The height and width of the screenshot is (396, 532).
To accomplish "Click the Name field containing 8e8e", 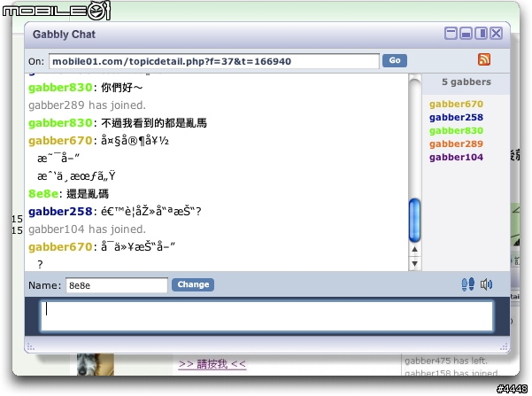I will pyautogui.click(x=117, y=285).
